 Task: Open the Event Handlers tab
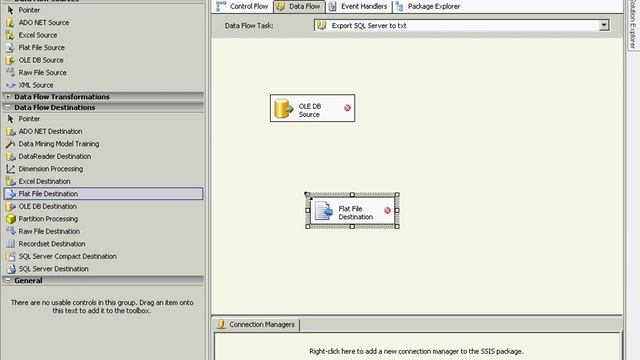358,6
